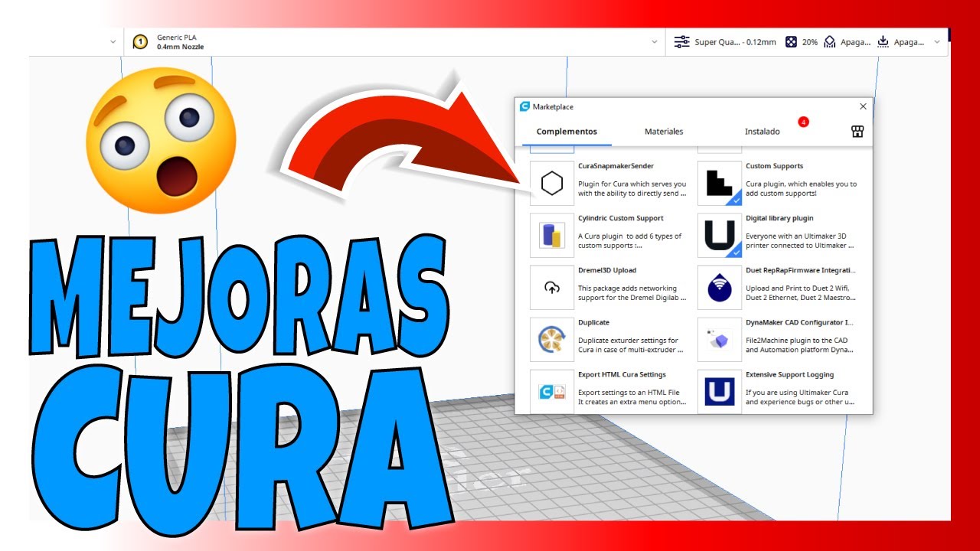The width and height of the screenshot is (980, 551).
Task: Switch to the Instalado tab
Action: click(x=763, y=132)
